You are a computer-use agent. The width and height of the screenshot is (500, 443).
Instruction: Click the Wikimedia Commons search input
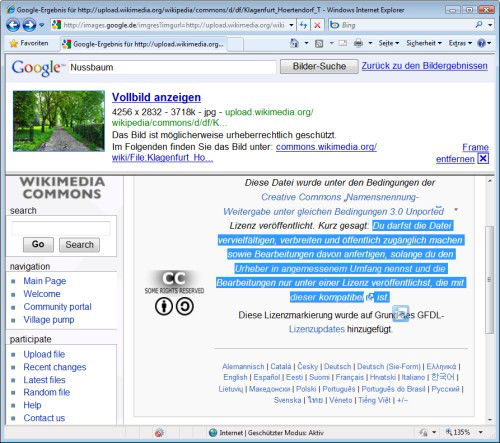click(x=61, y=228)
